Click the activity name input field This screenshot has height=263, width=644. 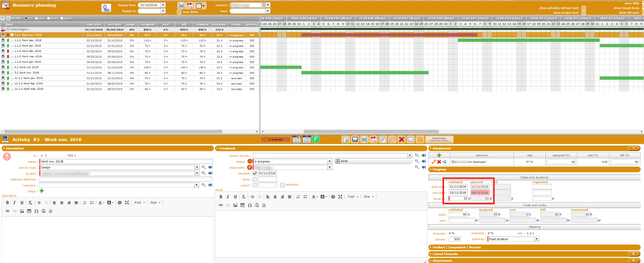tap(126, 161)
